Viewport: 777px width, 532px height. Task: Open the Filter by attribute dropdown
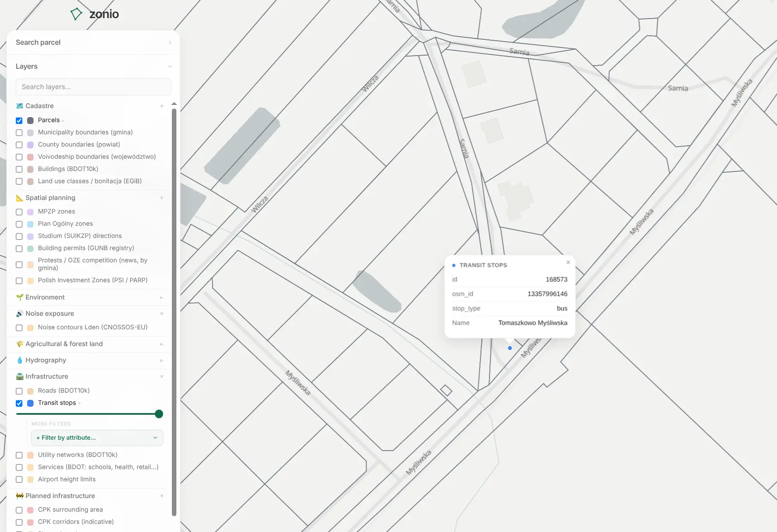click(97, 437)
